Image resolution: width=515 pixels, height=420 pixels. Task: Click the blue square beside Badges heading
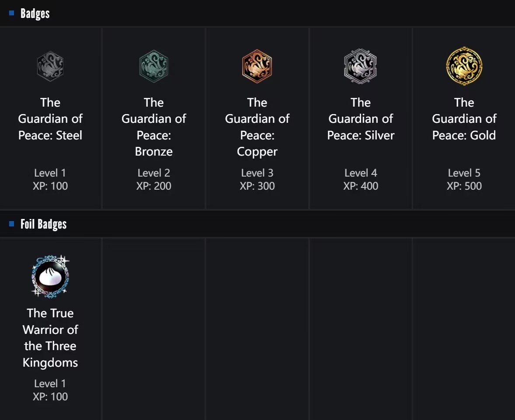(12, 14)
